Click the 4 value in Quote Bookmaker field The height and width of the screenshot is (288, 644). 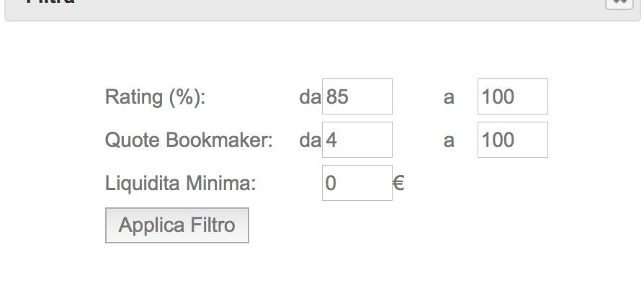(x=331, y=140)
